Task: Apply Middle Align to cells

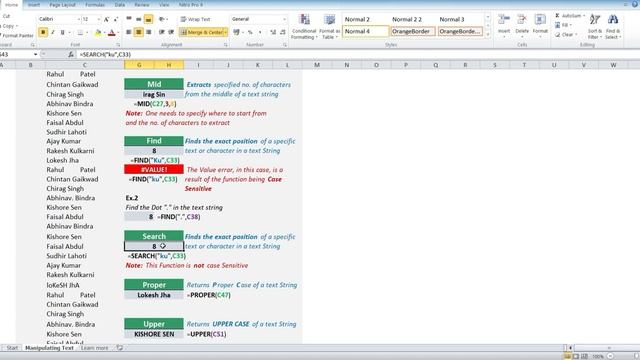Action: pyautogui.click(x=139, y=19)
